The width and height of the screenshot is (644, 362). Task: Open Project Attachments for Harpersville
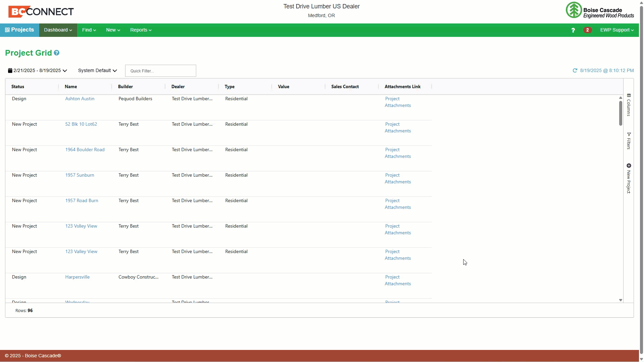(398, 281)
